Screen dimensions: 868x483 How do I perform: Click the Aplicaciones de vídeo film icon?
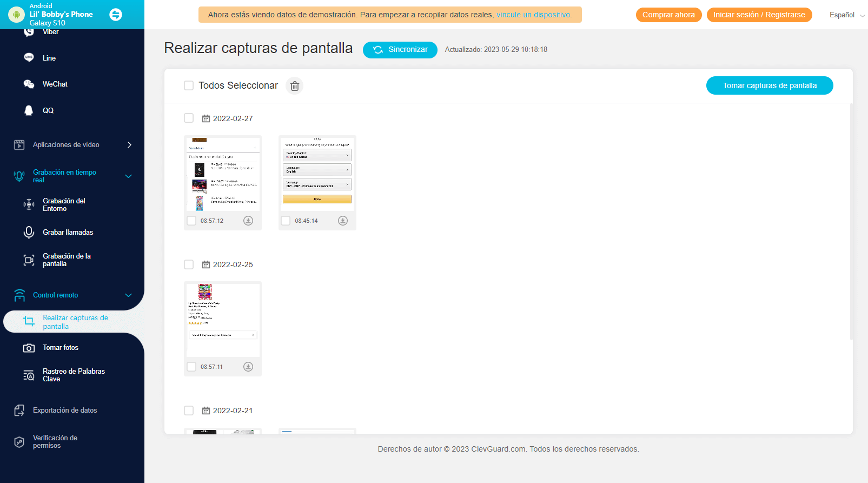(x=19, y=144)
